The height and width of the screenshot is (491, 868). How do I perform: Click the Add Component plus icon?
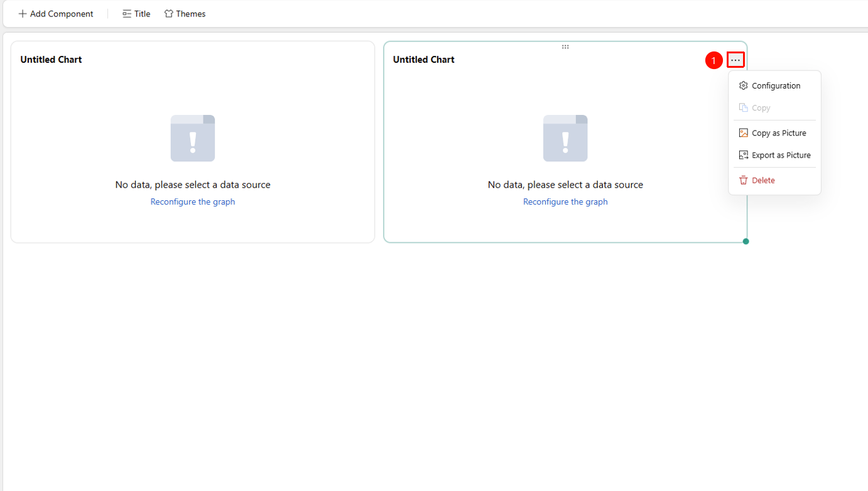23,14
